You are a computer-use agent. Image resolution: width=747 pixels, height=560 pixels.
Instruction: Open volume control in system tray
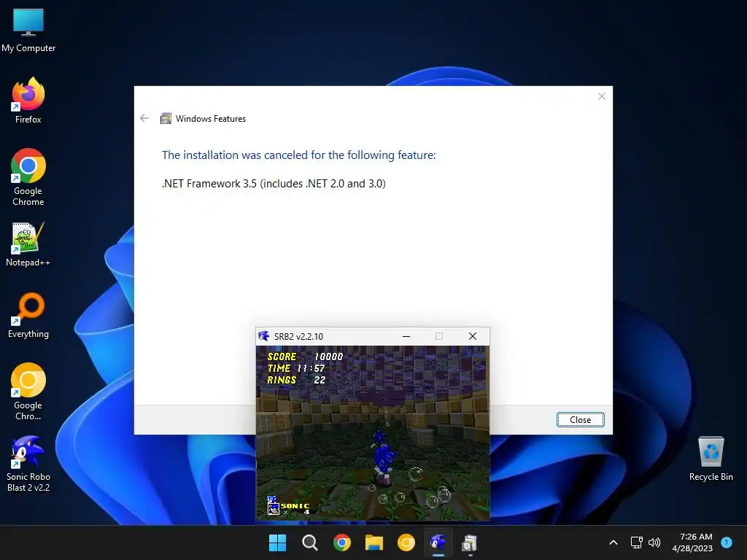click(x=654, y=542)
